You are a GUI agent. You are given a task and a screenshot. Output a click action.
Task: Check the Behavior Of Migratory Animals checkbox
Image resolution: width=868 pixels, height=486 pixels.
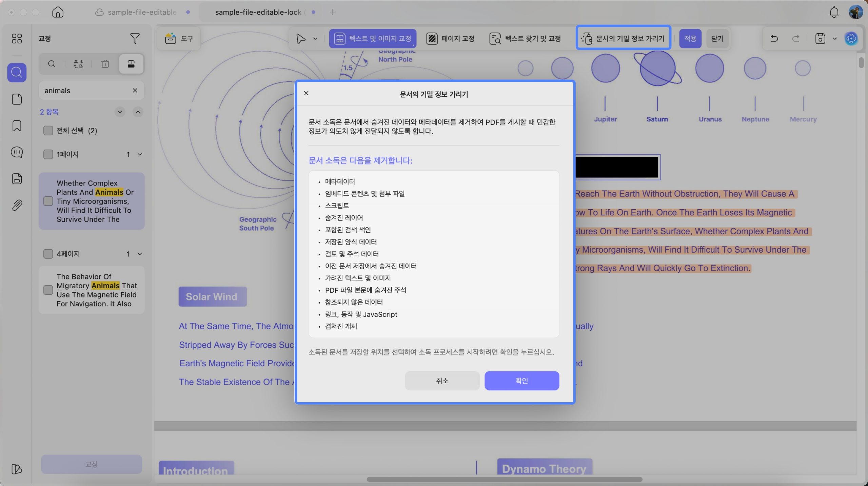click(48, 290)
